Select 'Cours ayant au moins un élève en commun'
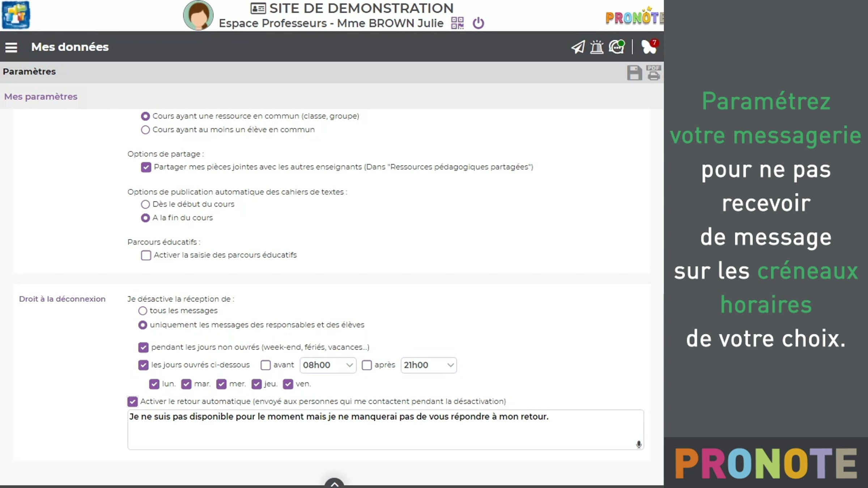Screen dimensions: 868x488 point(145,130)
